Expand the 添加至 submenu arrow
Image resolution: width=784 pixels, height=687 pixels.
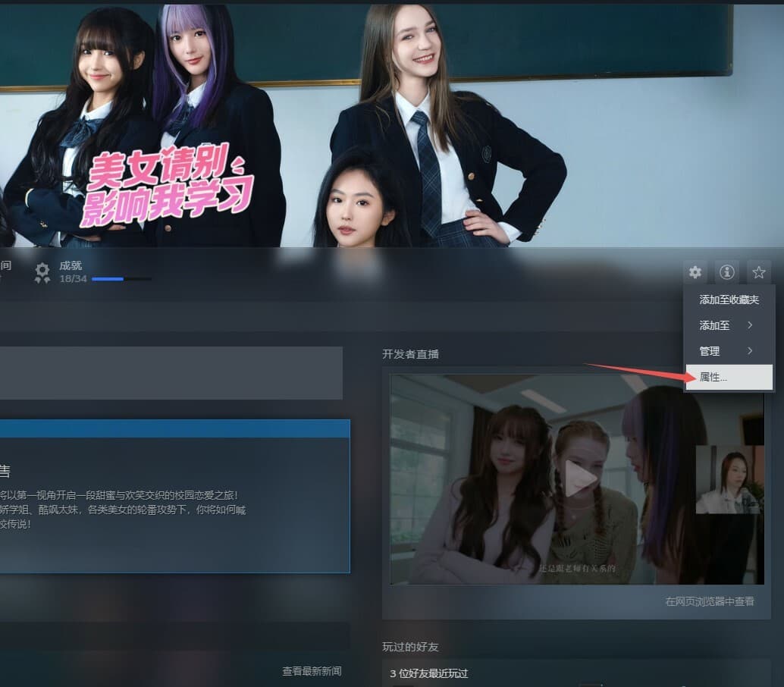750,325
